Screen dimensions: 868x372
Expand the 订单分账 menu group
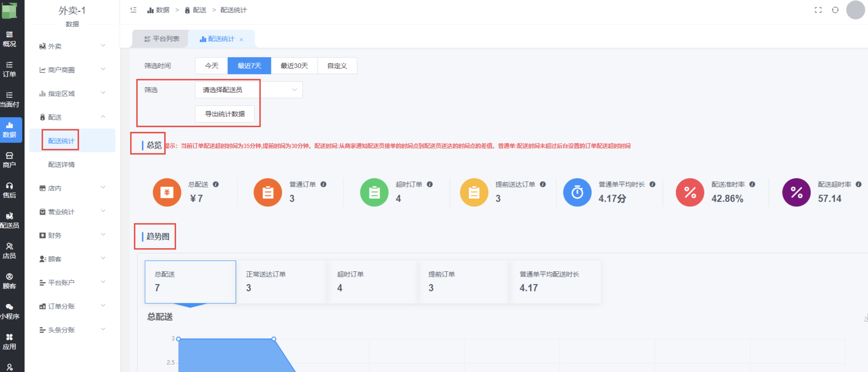pos(72,306)
